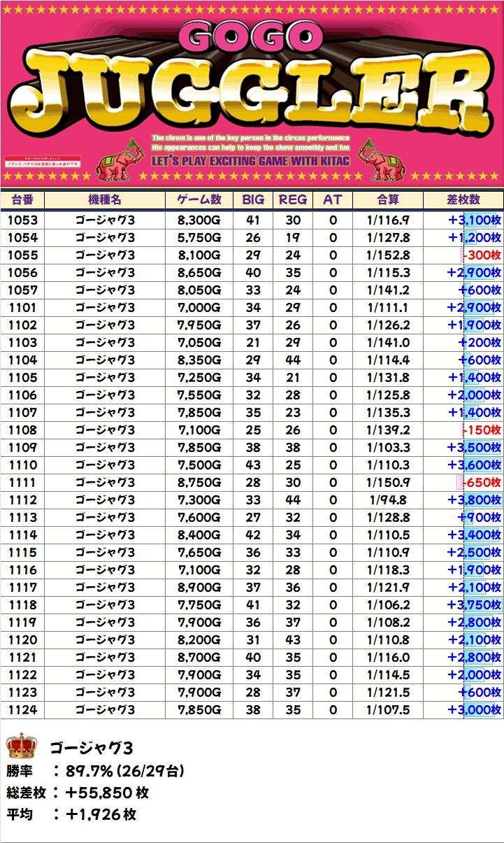Click the small warning notice in banner
Viewport: 504px width, 843px height.
click(x=43, y=162)
